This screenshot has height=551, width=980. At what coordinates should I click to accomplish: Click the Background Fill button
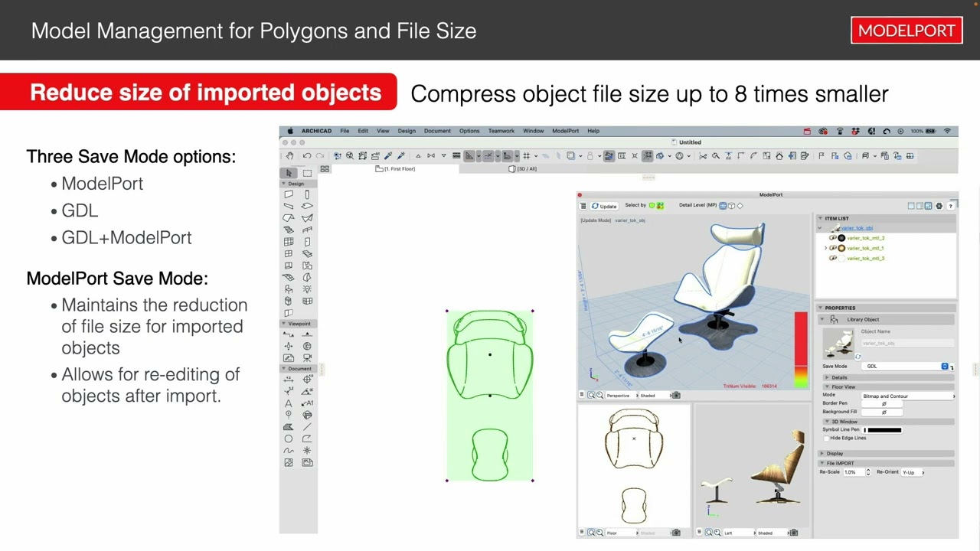[882, 412]
